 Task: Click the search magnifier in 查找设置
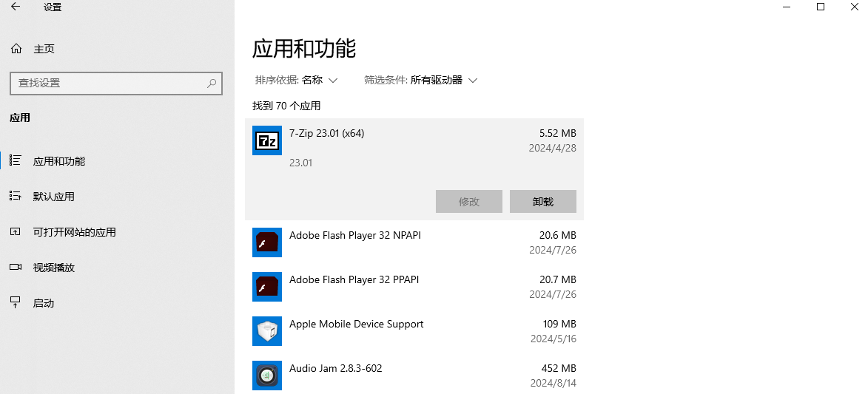pos(212,83)
